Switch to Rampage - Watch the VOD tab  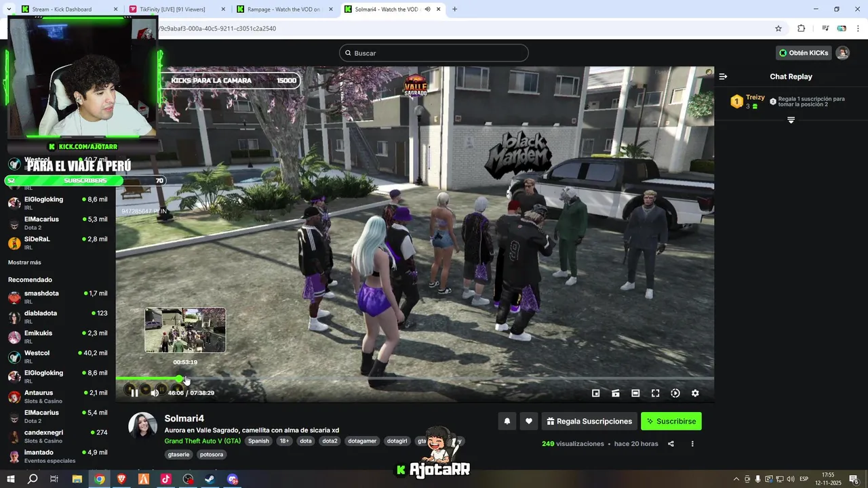pyautogui.click(x=284, y=9)
